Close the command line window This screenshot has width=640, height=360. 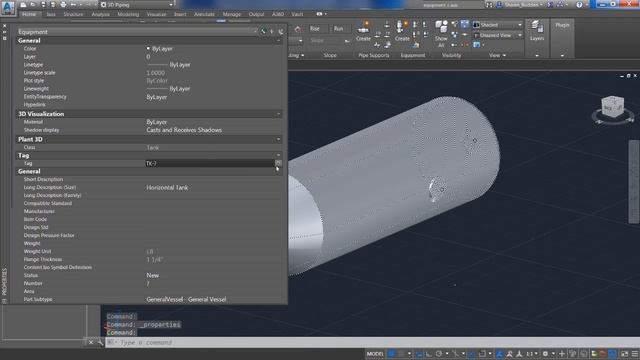tap(91, 342)
